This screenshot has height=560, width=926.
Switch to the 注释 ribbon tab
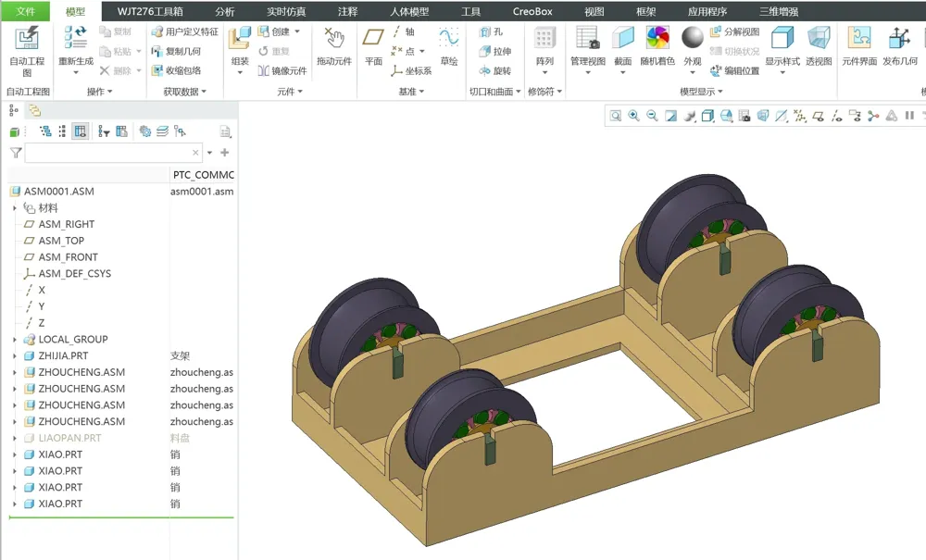tap(347, 11)
